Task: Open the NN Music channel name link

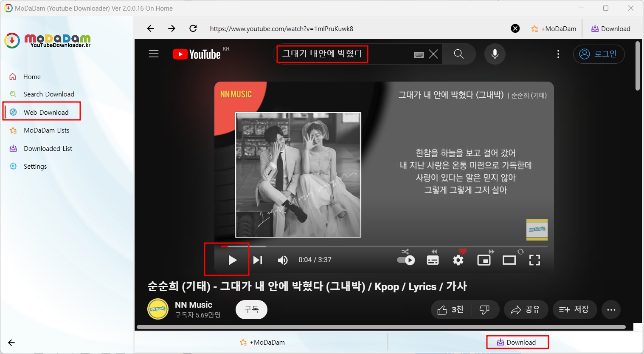Action: tap(194, 305)
